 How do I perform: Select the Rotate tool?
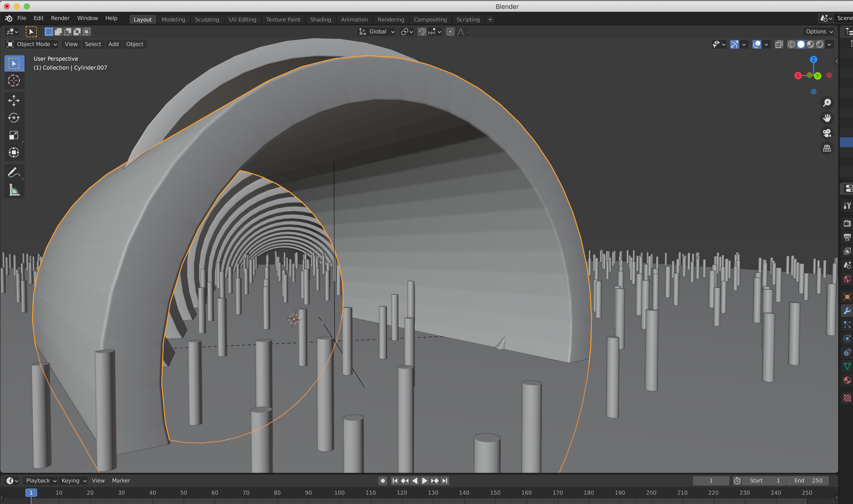(x=14, y=118)
